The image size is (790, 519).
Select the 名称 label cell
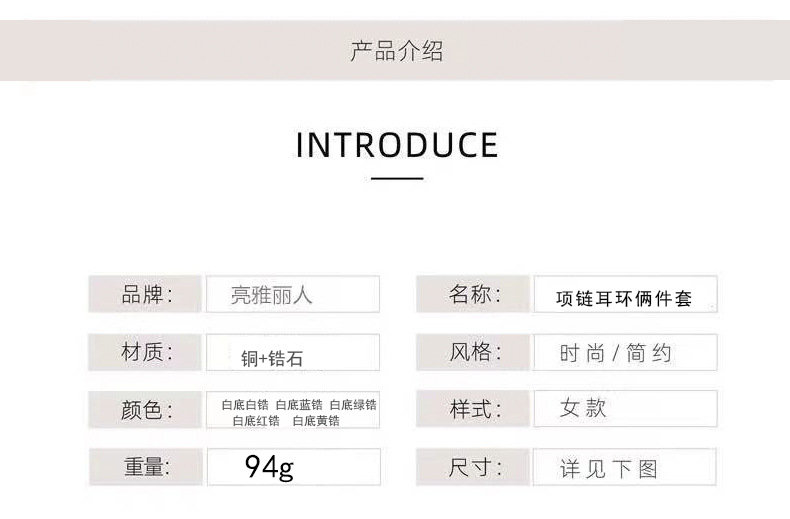474,295
